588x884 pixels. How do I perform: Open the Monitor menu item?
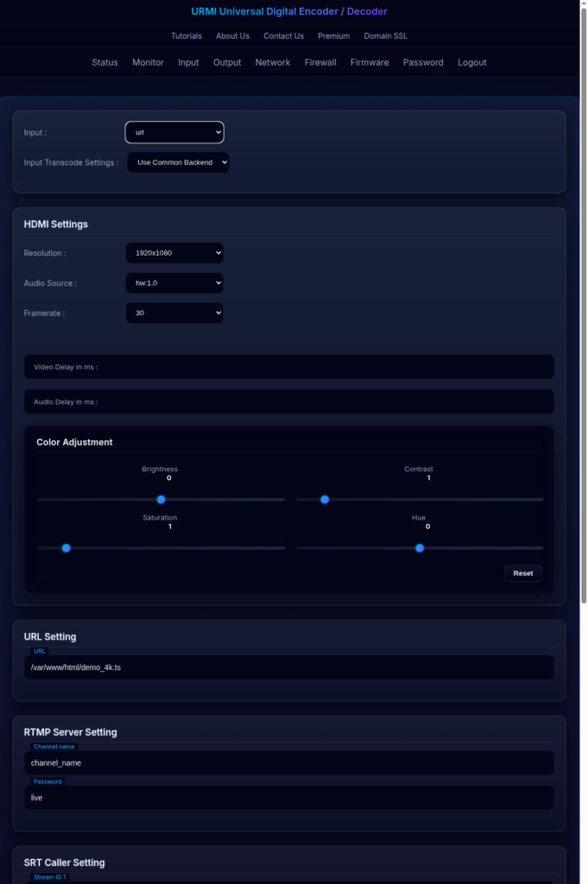[148, 62]
